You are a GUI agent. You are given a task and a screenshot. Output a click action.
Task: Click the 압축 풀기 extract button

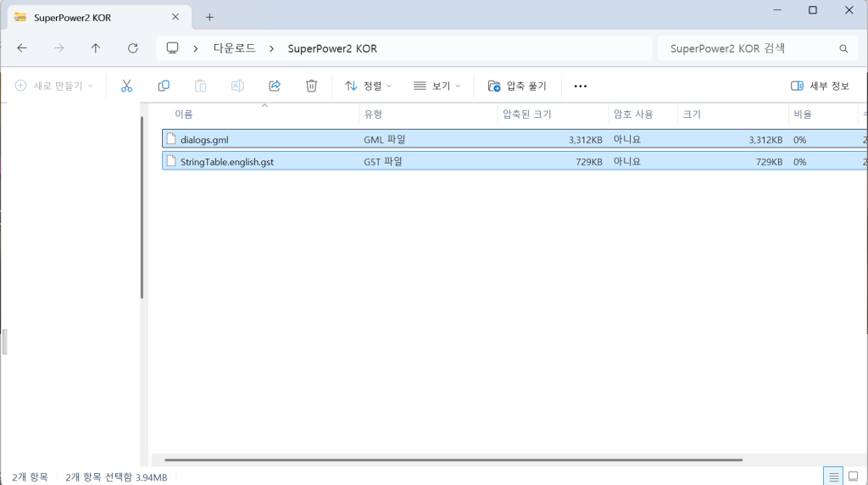click(517, 86)
